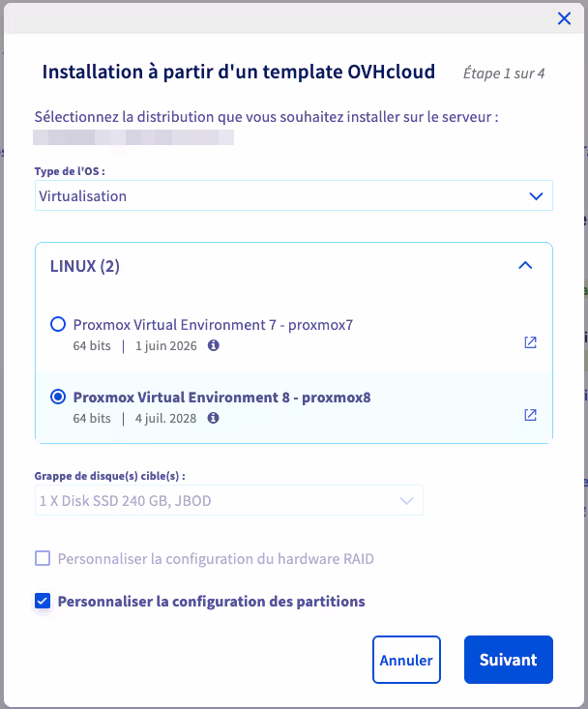
Task: Click the LINUX (2) section header
Action: coord(85,265)
